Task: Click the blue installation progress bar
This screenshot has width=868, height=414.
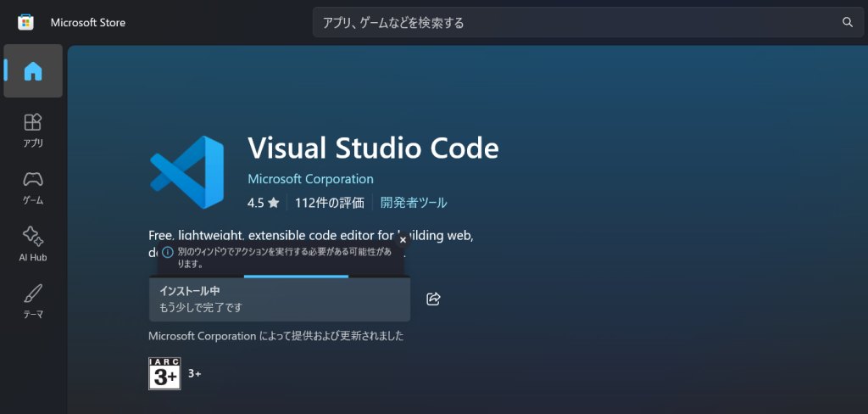Action: (296, 276)
